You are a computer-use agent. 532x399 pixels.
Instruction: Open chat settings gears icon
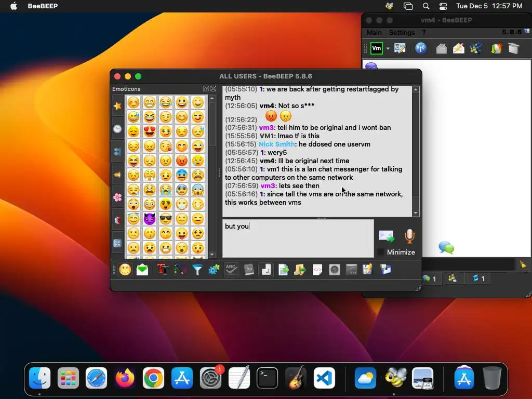[x=214, y=270]
